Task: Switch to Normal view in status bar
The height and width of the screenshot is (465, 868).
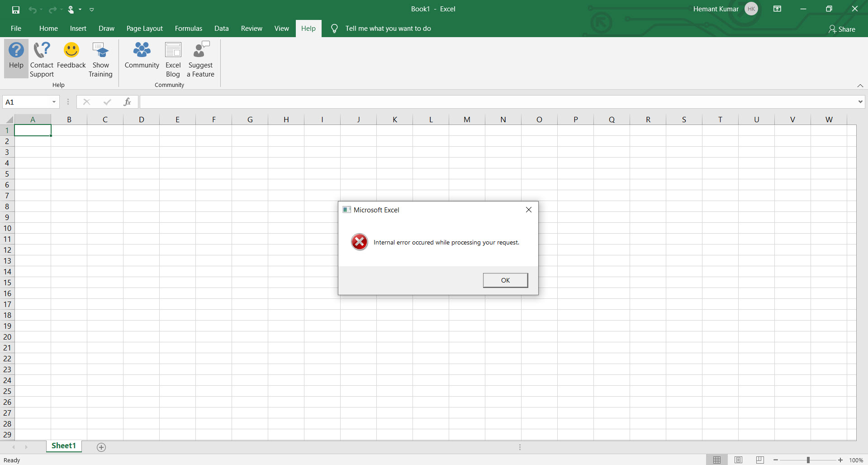Action: click(717, 460)
